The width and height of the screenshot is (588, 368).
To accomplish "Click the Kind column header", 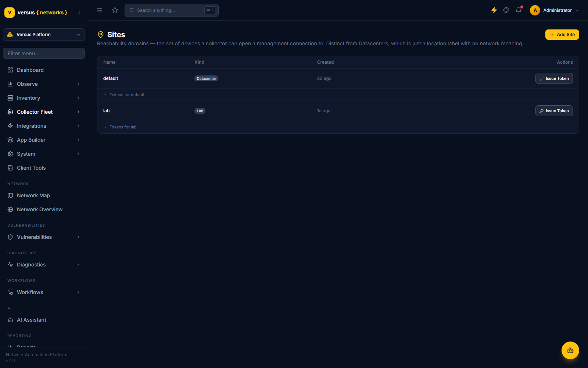I will (x=199, y=62).
